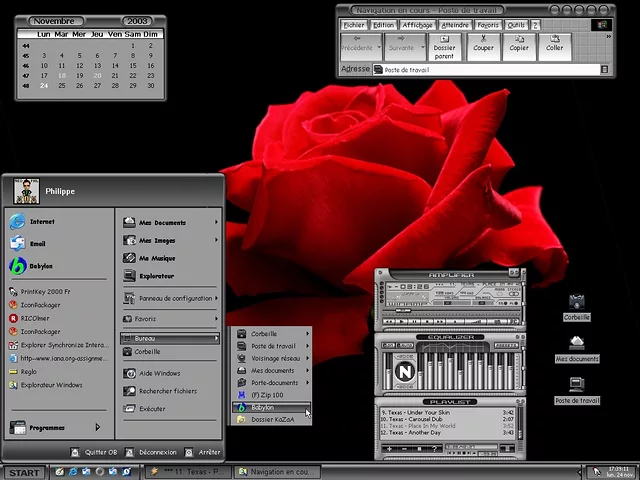Open the Adresse bar dropdown
Image resolution: width=640 pixels, height=480 pixels.
[604, 70]
